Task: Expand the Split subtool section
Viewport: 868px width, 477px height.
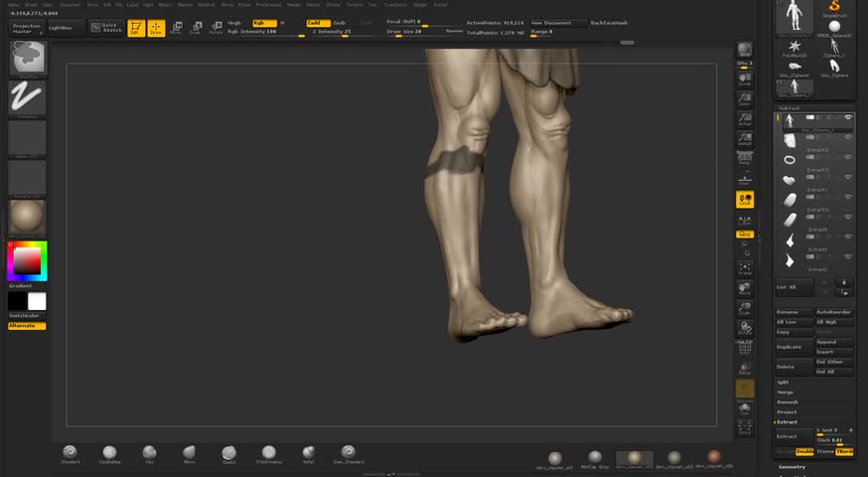Action: (784, 382)
